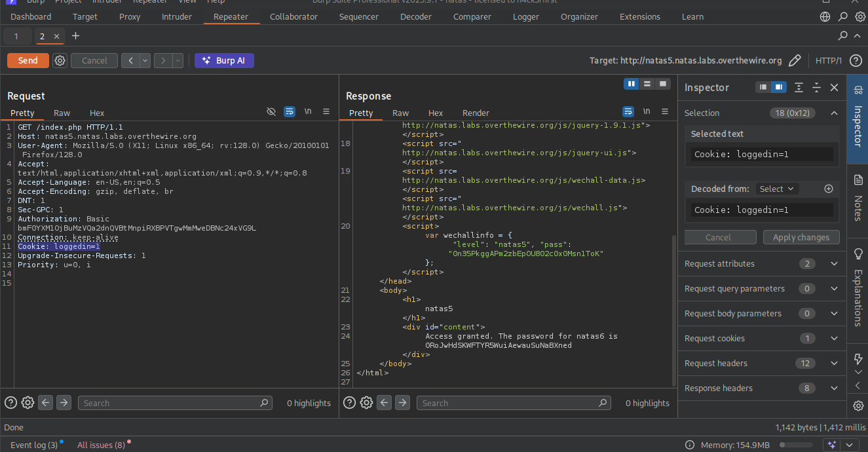Open All issues in status bar
The width and height of the screenshot is (868, 452).
coord(102,445)
